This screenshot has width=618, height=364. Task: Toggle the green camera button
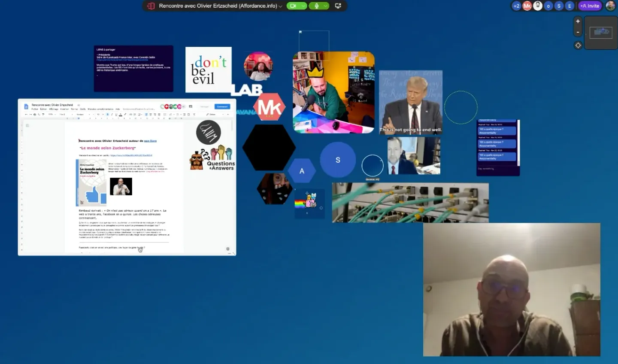[x=294, y=6]
